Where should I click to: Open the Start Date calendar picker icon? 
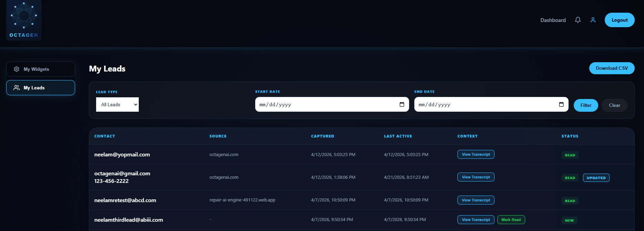click(x=402, y=104)
